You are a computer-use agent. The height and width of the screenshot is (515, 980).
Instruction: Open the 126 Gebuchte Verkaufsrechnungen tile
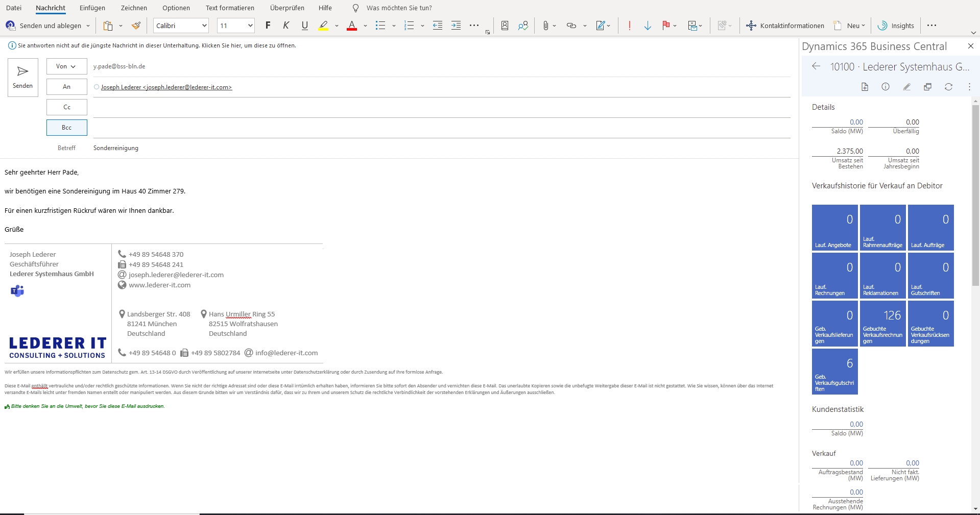pos(883,324)
